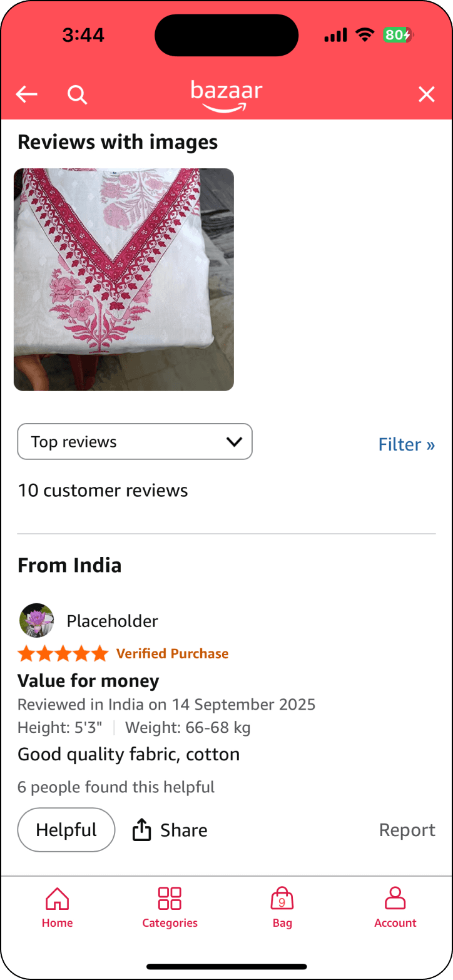Open the Value for money review title
Viewport: 453px width, 980px height.
[88, 681]
